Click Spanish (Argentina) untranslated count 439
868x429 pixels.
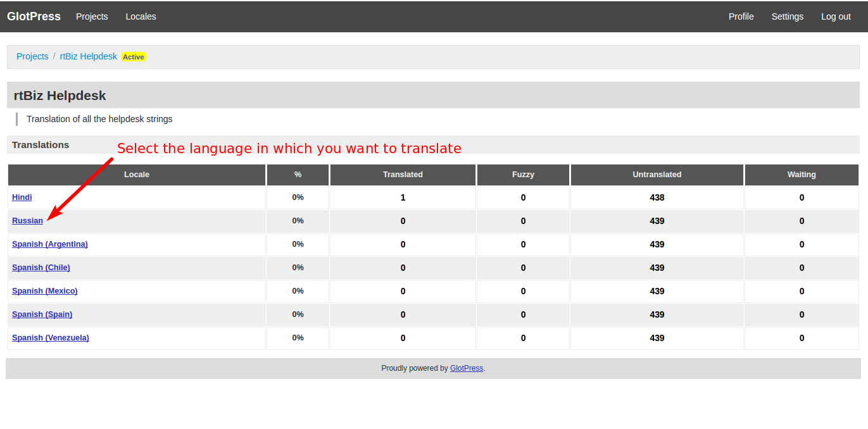(657, 244)
